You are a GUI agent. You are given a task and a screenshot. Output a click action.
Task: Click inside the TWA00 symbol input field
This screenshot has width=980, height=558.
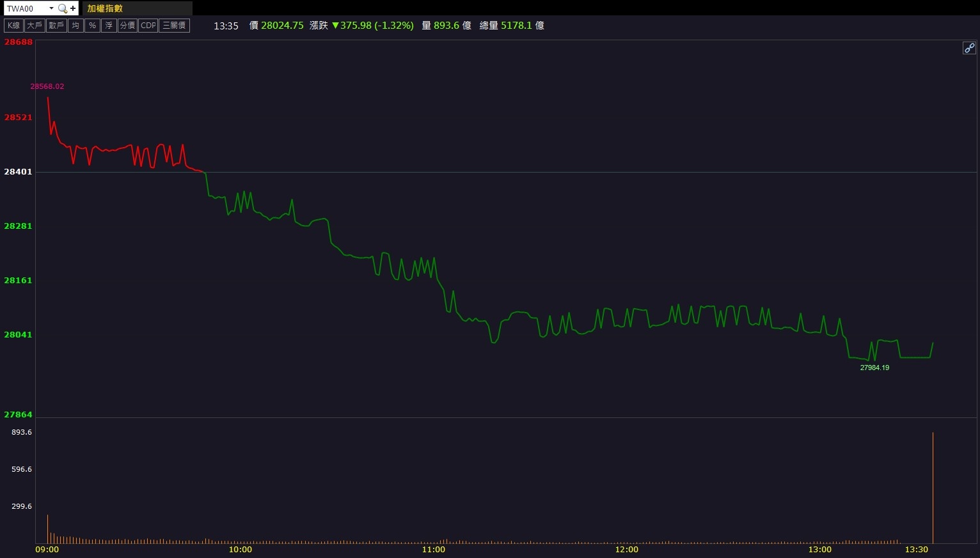coord(26,8)
